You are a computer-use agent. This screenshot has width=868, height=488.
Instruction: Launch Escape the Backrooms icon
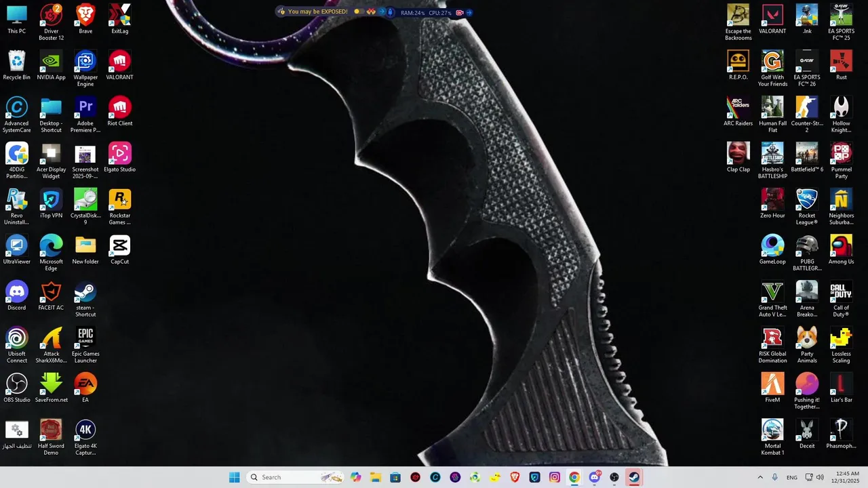point(738,22)
